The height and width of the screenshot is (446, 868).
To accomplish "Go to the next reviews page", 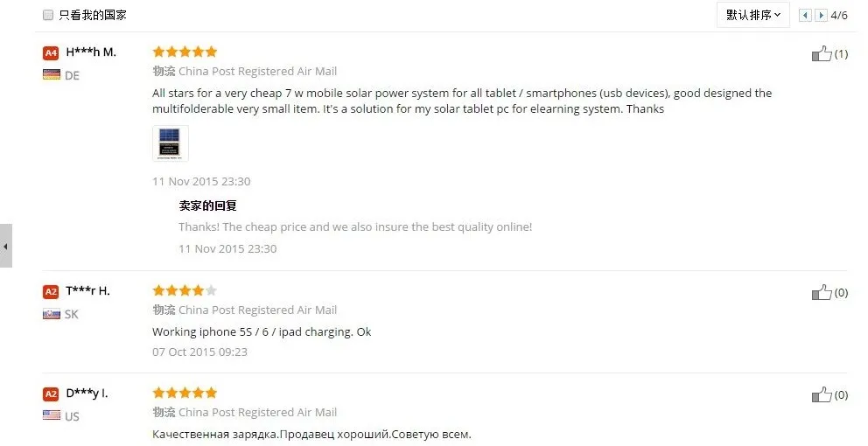I will (x=821, y=15).
